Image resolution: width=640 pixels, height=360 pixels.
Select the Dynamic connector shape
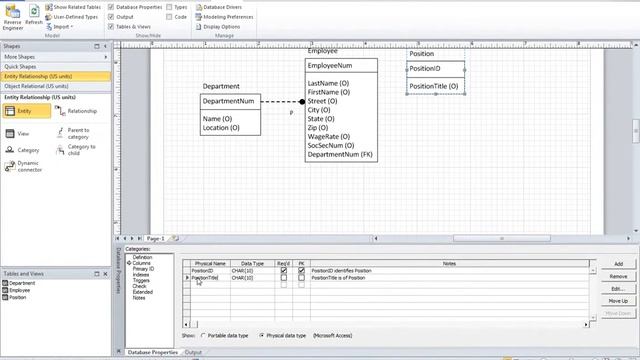[x=24, y=167]
